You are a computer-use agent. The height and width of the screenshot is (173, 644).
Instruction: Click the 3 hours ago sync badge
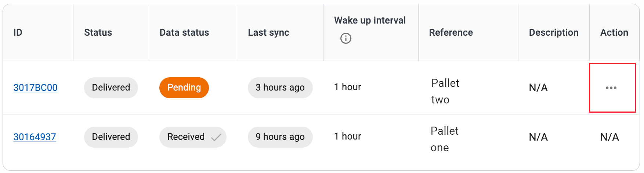click(280, 88)
